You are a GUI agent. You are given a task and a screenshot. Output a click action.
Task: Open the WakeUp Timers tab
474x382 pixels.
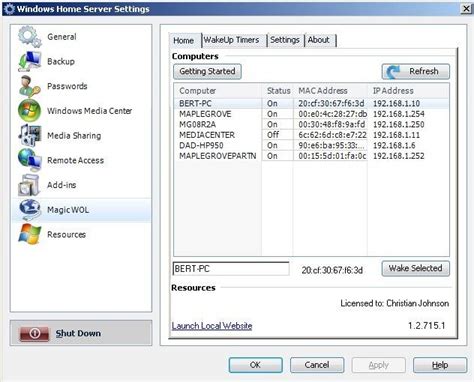(x=232, y=40)
